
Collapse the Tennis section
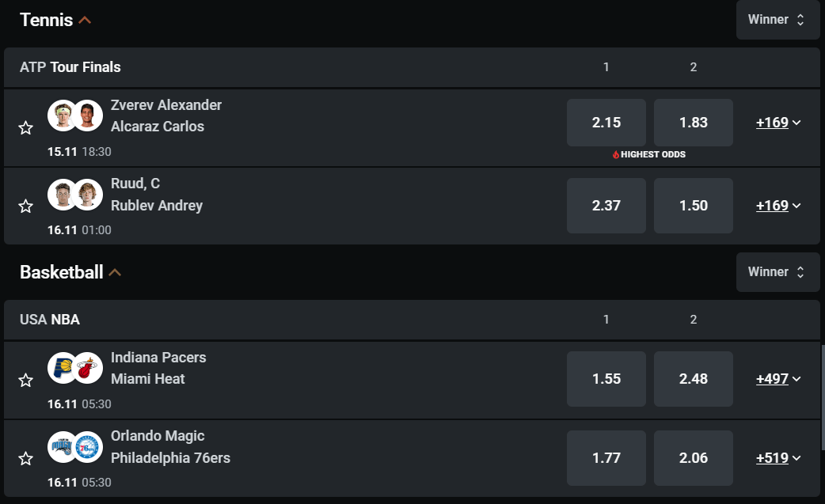pyautogui.click(x=85, y=21)
